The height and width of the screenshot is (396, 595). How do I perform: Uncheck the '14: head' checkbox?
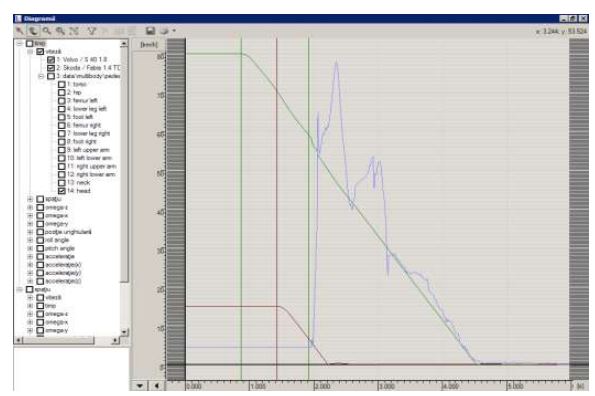(x=61, y=191)
